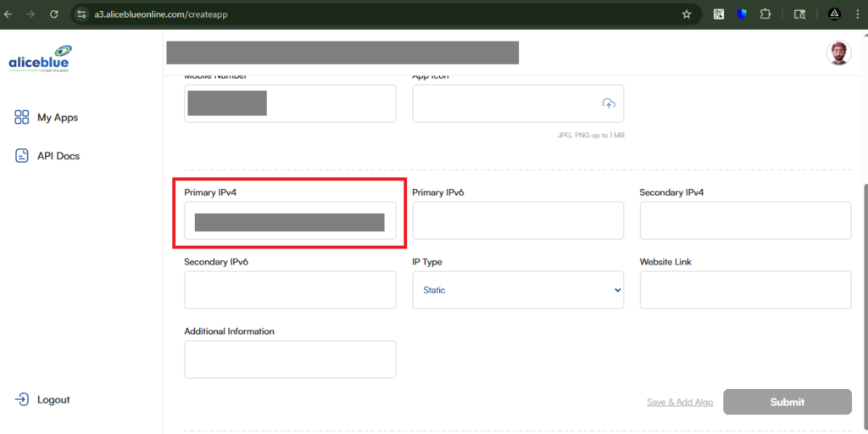Open the browser extensions puzzle icon
Screen dimensions: 868x434
click(x=765, y=14)
